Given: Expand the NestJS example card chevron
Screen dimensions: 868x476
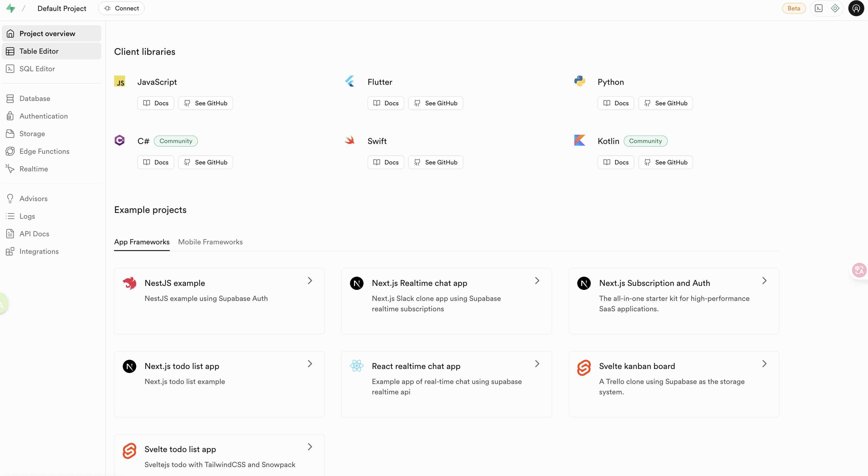Looking at the screenshot, I should pyautogui.click(x=310, y=280).
